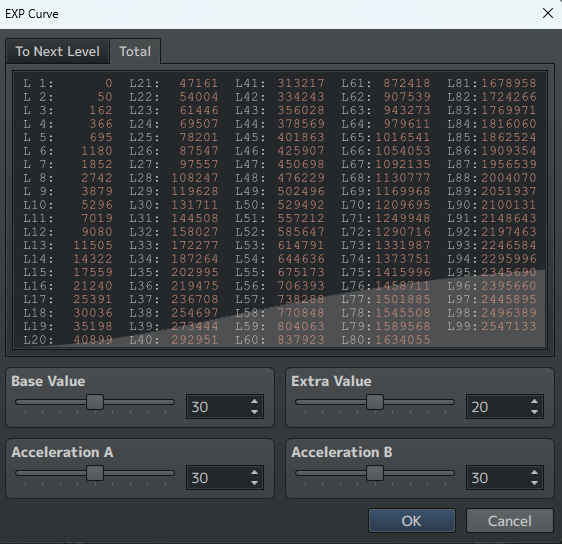Click the L75 value 1415996
The width and height of the screenshot is (562, 544).
[403, 272]
